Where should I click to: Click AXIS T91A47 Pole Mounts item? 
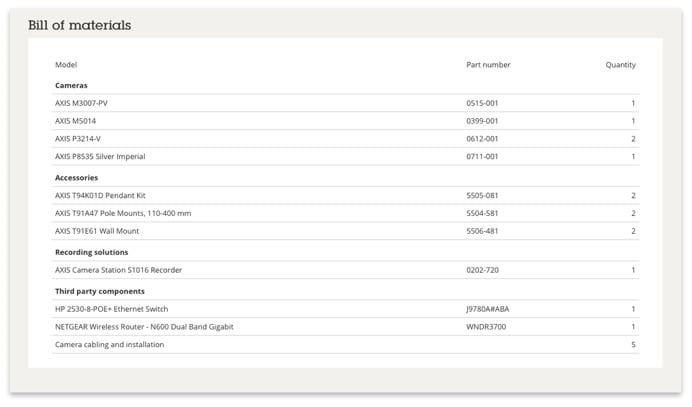122,214
